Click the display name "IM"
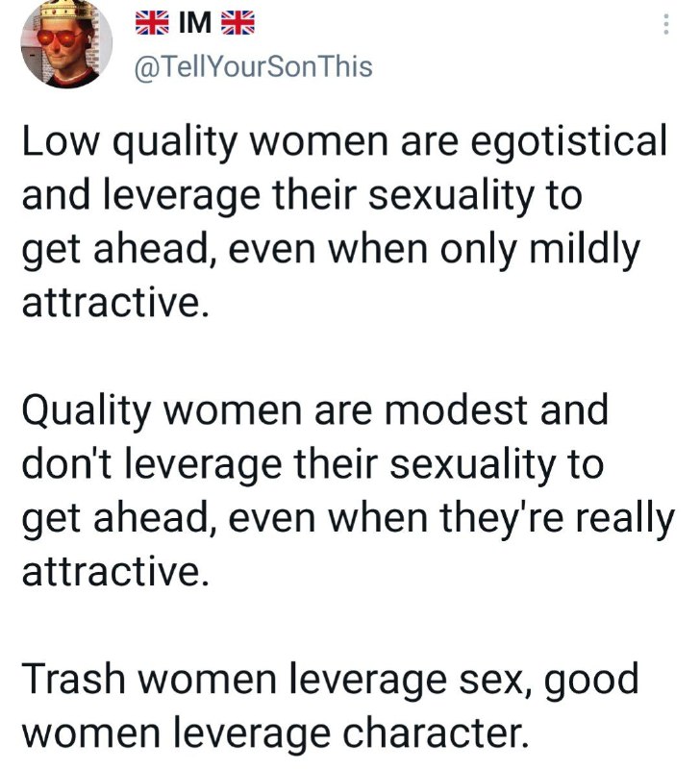The width and height of the screenshot is (700, 769). tap(195, 23)
